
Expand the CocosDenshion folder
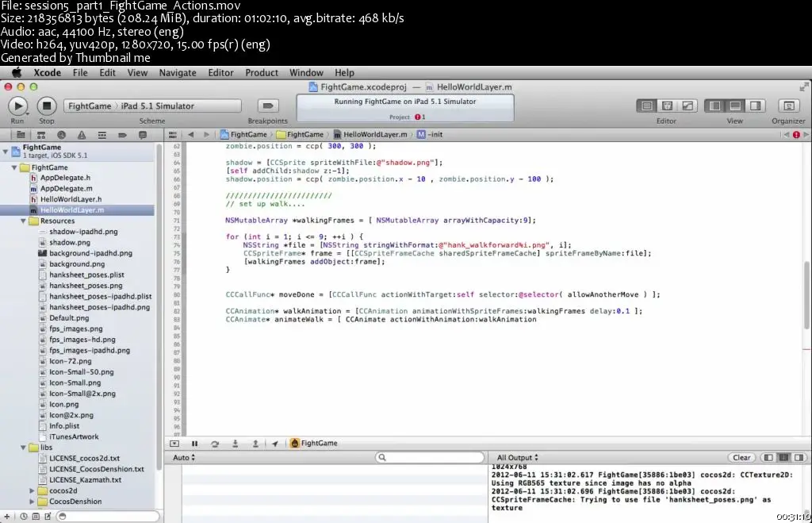click(x=32, y=502)
